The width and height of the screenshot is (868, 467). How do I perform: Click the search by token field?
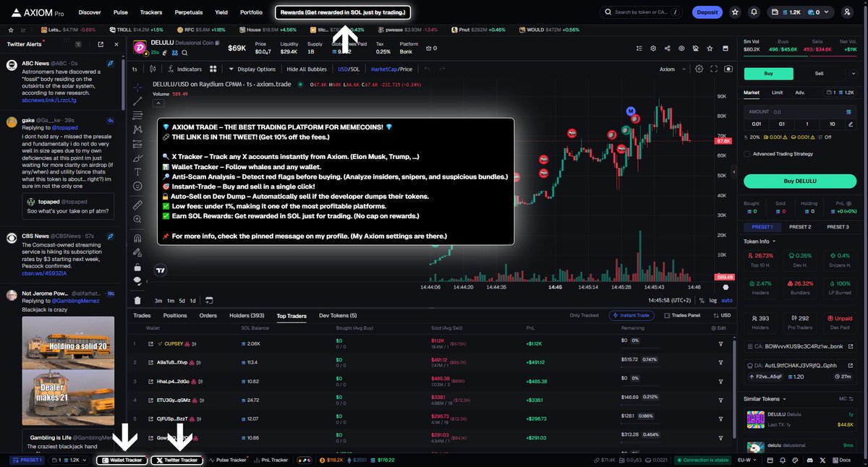[640, 12]
